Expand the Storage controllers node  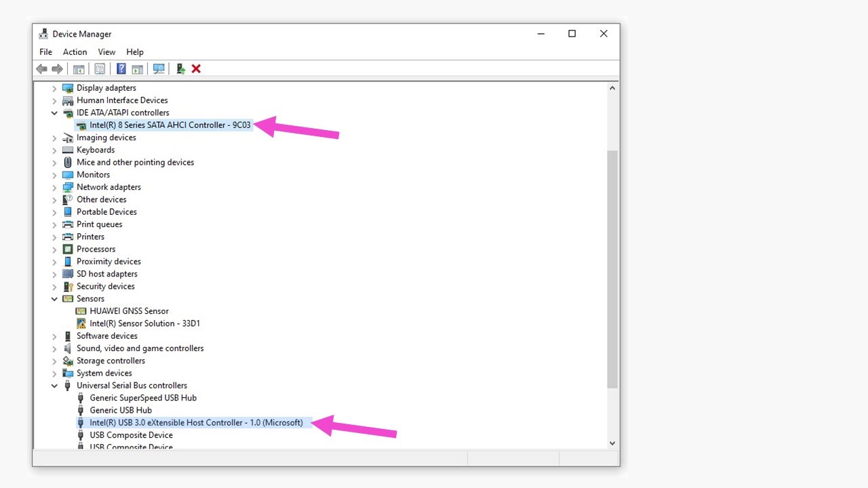(55, 361)
